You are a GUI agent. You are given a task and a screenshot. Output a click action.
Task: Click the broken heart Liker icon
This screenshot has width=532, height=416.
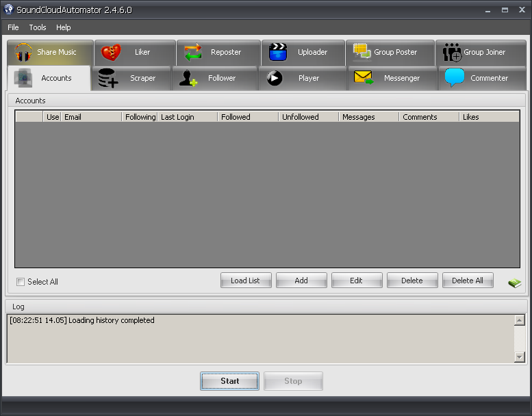click(x=111, y=52)
